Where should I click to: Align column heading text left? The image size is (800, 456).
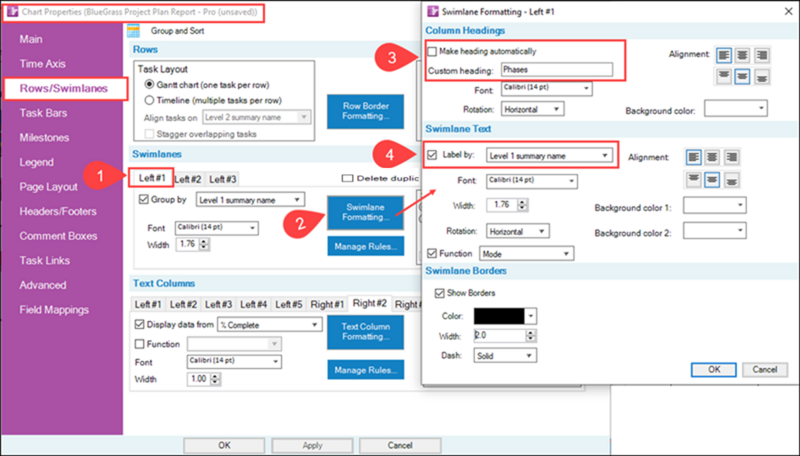[723, 55]
